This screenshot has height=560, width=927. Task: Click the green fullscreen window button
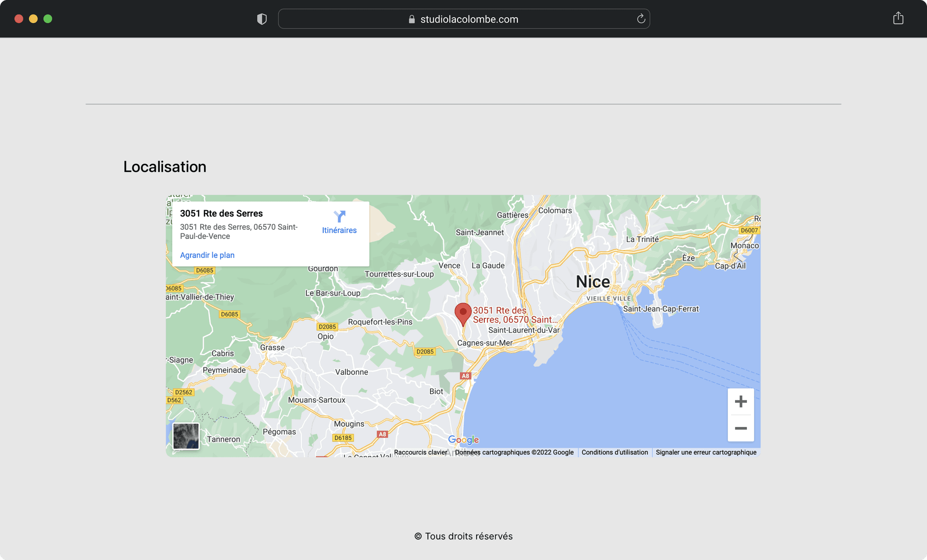coord(48,19)
